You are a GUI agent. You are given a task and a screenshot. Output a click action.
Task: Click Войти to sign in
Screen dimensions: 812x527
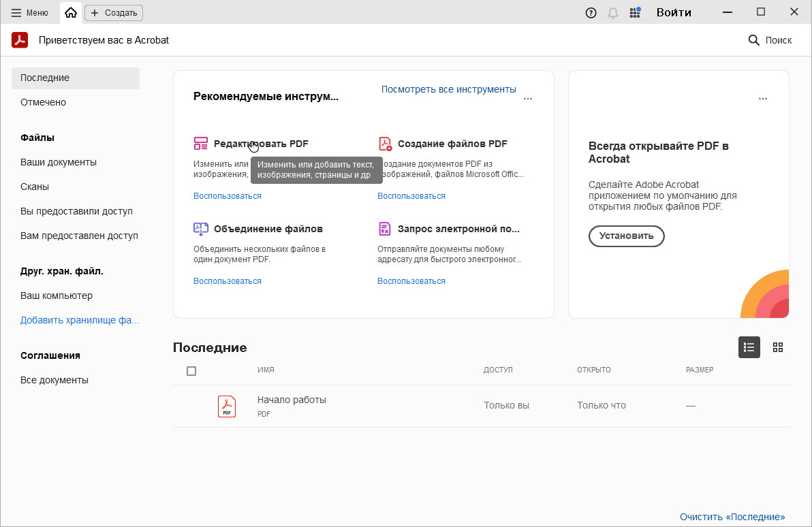674,12
